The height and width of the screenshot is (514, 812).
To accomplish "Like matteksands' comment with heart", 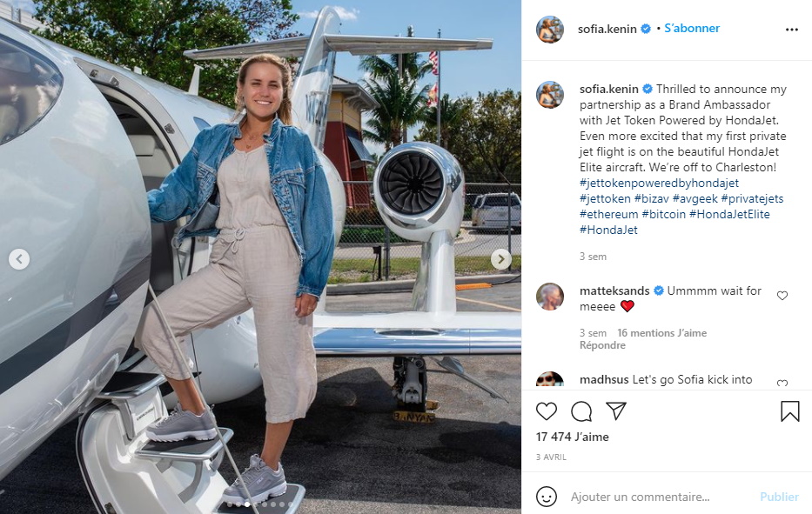I will (782, 296).
